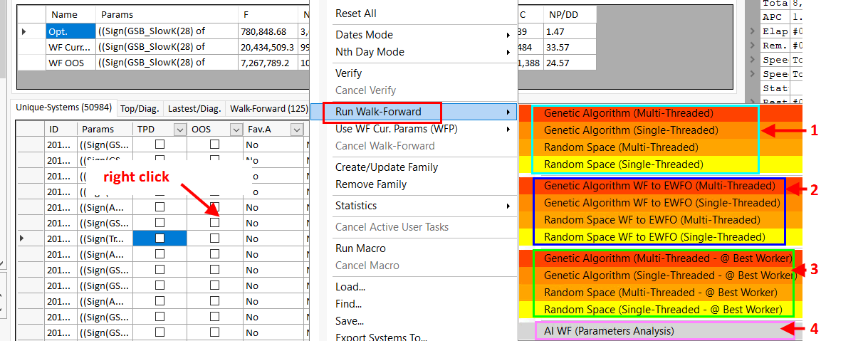This screenshot has width=868, height=341.
Task: Toggle the highlighted TPD checkbox in the (Sign(Tr row
Action: point(160,238)
